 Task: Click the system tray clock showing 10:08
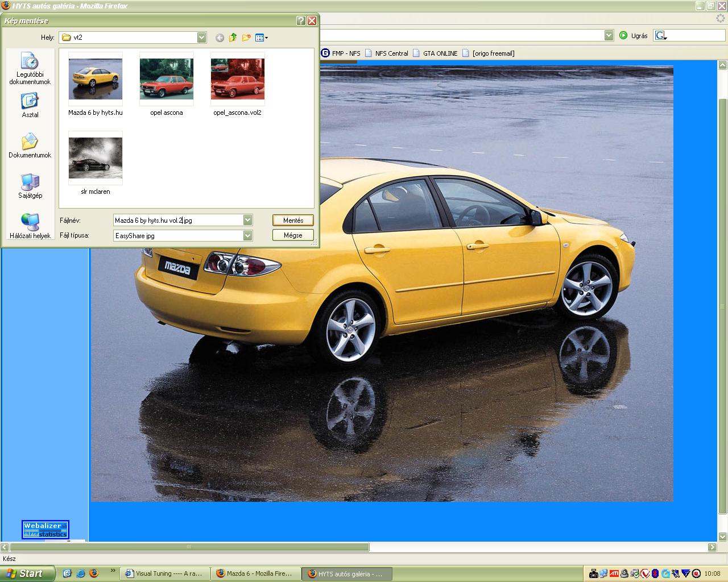click(x=712, y=573)
